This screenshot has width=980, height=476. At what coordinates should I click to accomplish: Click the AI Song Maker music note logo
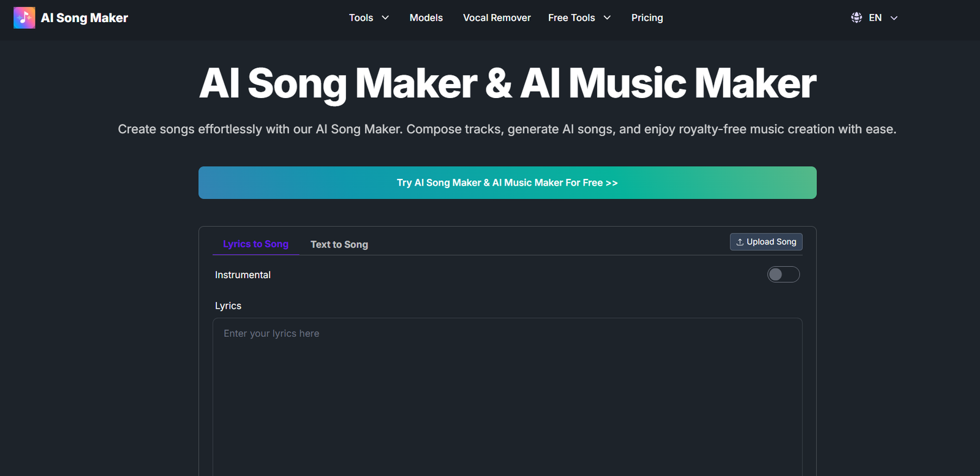tap(24, 18)
